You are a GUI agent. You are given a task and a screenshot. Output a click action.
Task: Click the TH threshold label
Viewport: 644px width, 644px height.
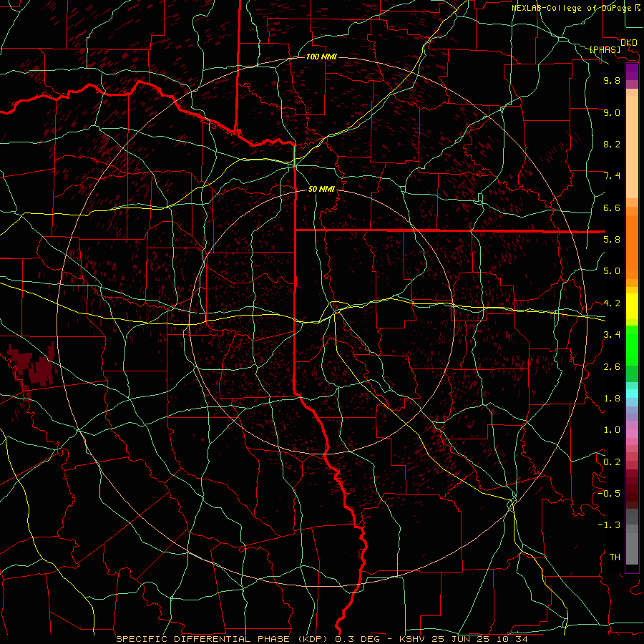[615, 557]
